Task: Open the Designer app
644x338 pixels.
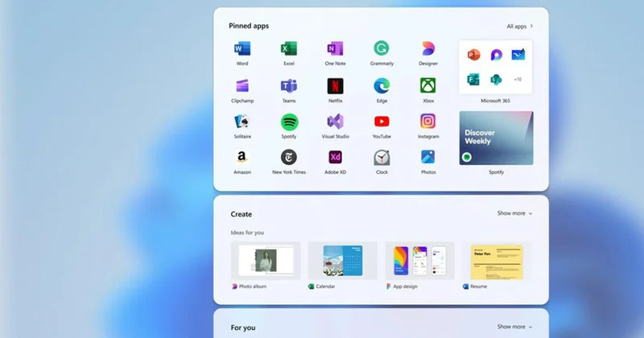Action: click(x=428, y=48)
